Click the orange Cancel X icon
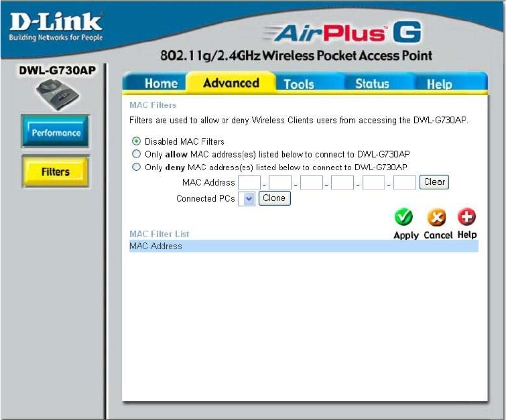This screenshot has width=506, height=420. tap(436, 217)
